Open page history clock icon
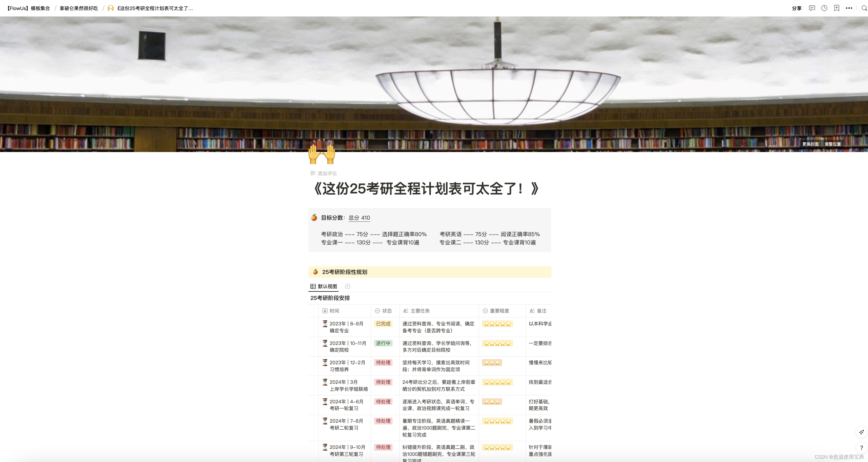This screenshot has width=868, height=462. point(824,8)
